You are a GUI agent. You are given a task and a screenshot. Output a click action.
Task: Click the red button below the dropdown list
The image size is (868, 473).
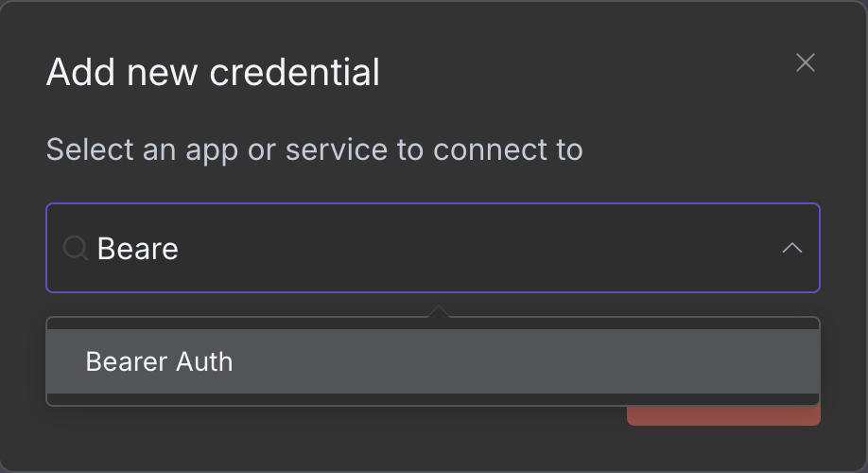[723, 414]
